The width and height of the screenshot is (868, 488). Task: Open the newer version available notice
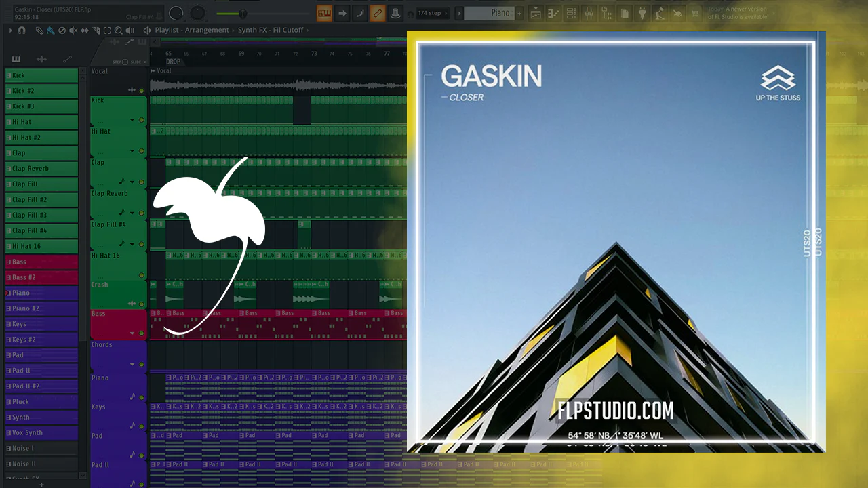click(738, 13)
